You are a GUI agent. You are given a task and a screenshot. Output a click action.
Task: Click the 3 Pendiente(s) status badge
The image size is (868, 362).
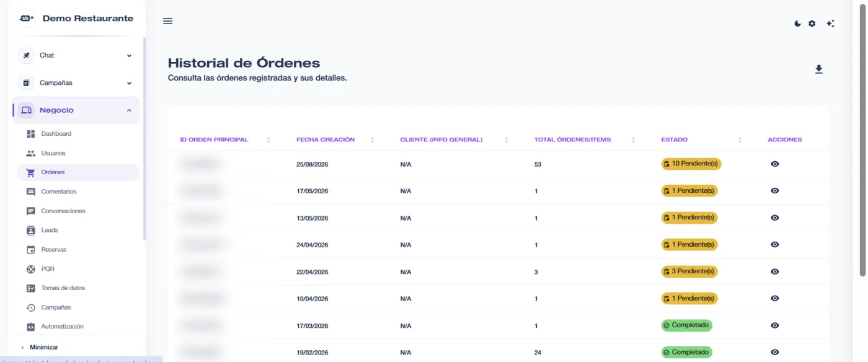[x=689, y=271]
